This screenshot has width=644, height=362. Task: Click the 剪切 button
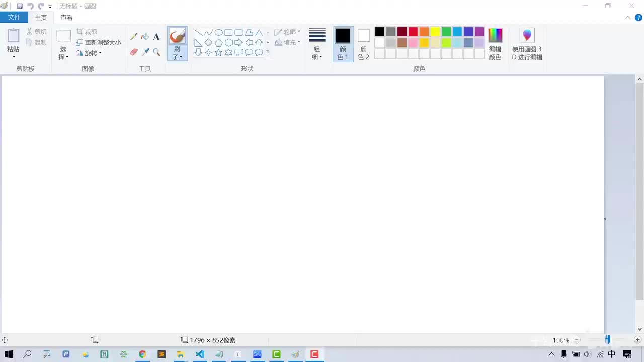click(37, 32)
